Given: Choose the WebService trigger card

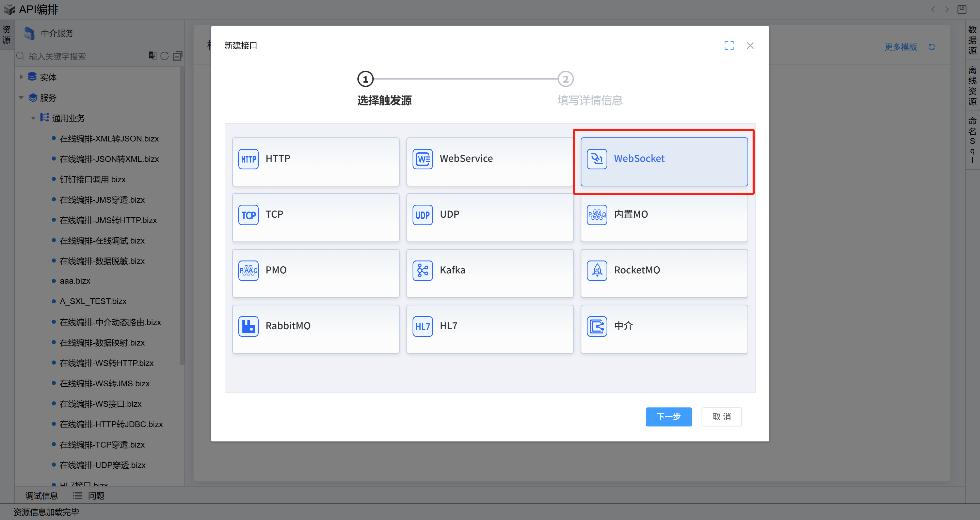Looking at the screenshot, I should click(x=489, y=162).
